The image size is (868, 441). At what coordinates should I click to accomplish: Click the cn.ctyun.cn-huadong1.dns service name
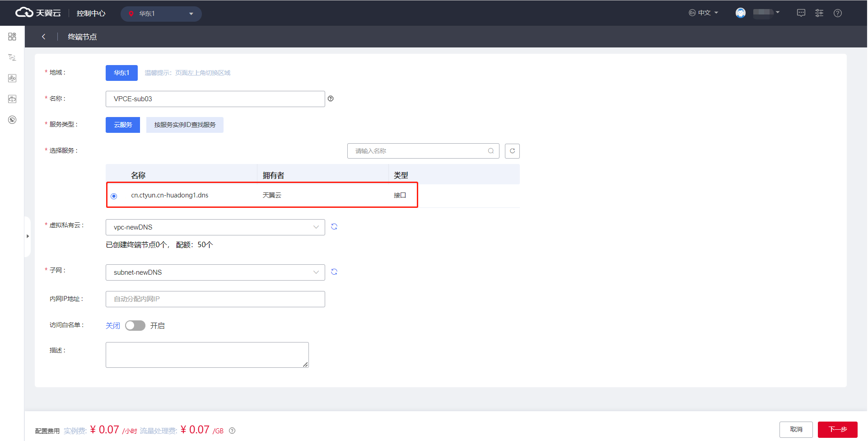(x=170, y=195)
